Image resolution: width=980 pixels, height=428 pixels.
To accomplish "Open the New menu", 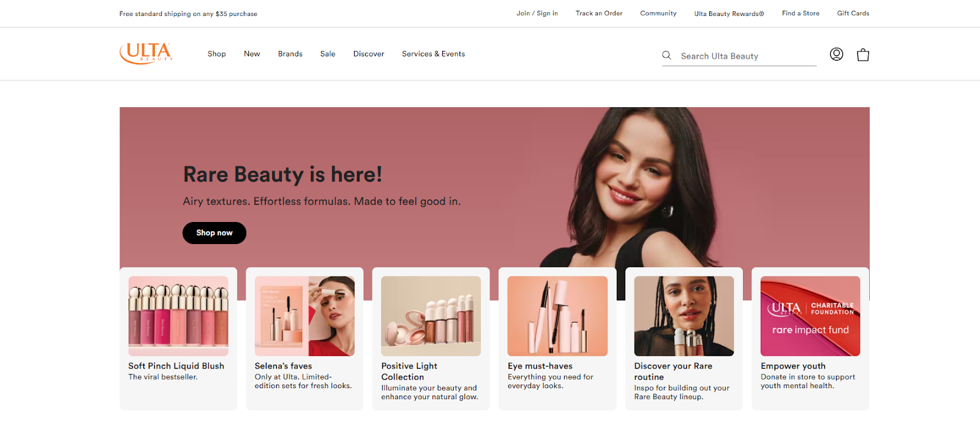I will [x=252, y=54].
